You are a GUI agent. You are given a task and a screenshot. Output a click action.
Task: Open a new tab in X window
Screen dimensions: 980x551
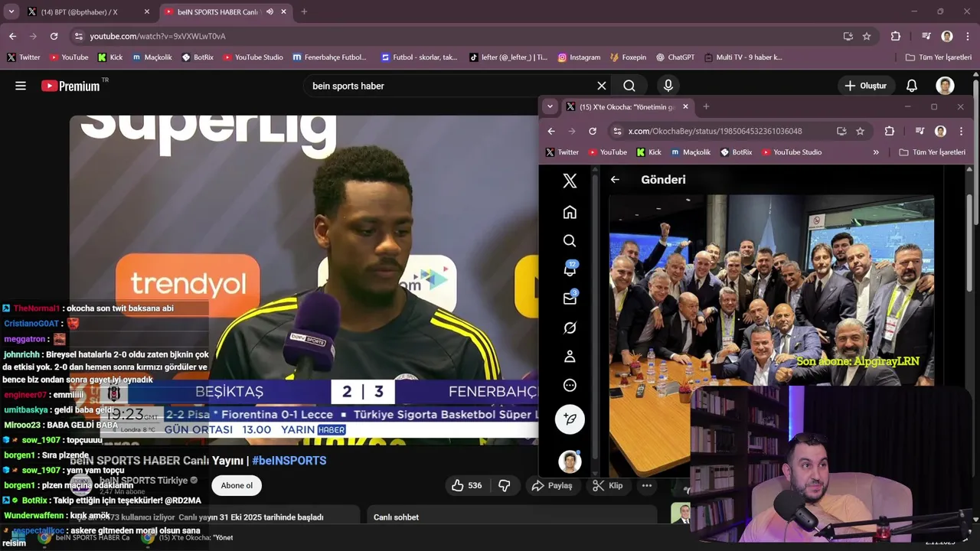coord(706,106)
